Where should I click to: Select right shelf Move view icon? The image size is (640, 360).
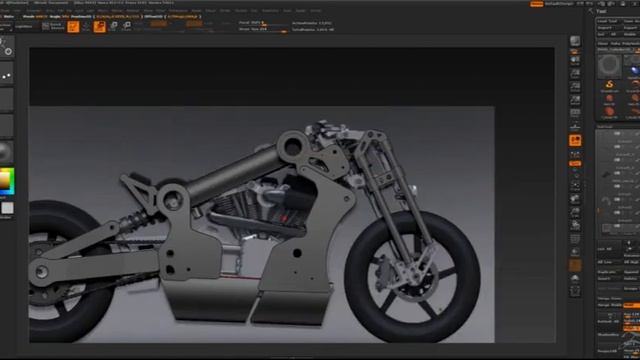coord(575,199)
